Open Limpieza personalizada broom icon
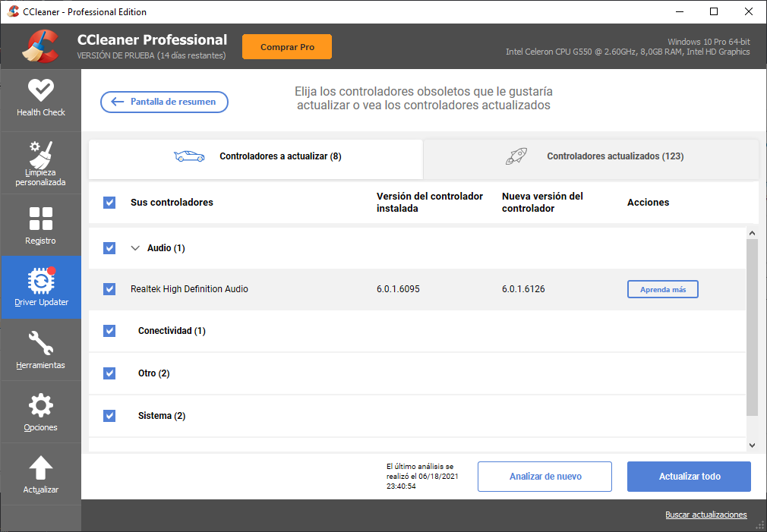 pyautogui.click(x=40, y=155)
